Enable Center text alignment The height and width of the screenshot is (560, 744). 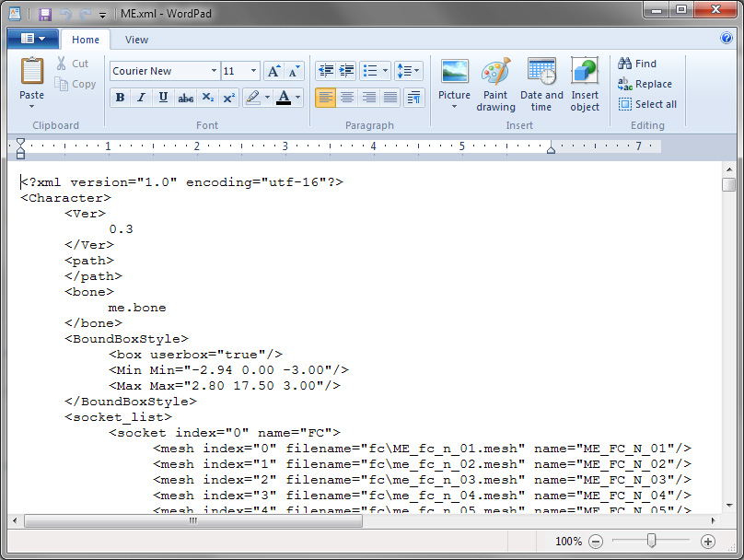point(347,98)
